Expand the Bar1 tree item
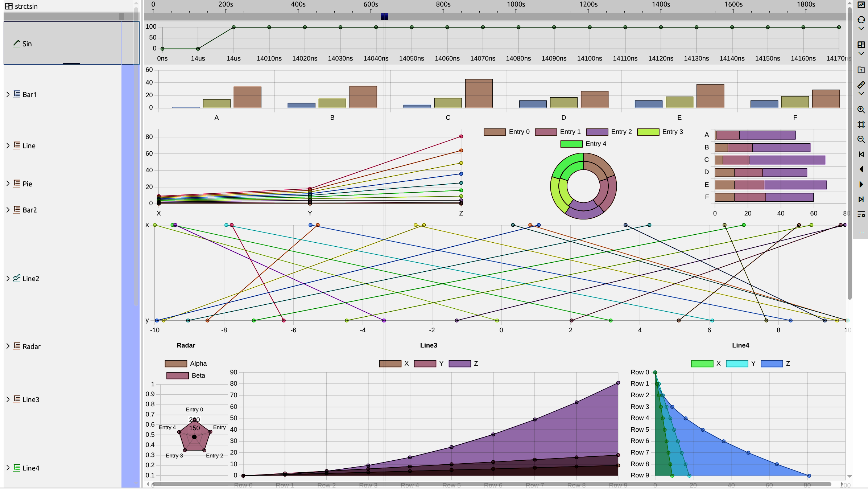 coord(8,94)
